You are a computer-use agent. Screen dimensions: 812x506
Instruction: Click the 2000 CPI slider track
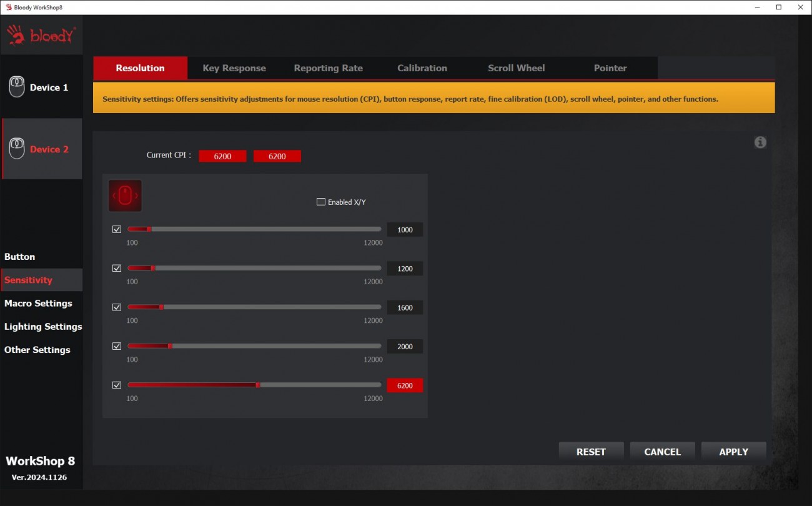(x=275, y=346)
